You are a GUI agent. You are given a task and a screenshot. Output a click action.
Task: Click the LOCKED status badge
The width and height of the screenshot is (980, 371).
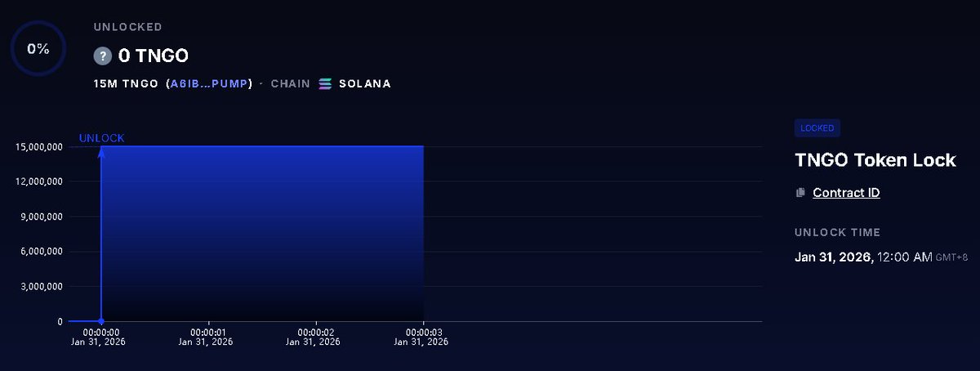(817, 128)
